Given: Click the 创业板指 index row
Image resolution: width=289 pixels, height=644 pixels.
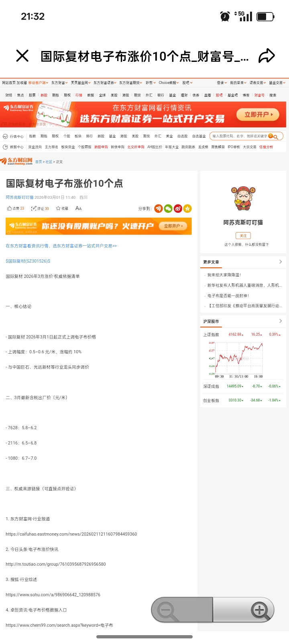Looking at the screenshot, I should (242, 400).
